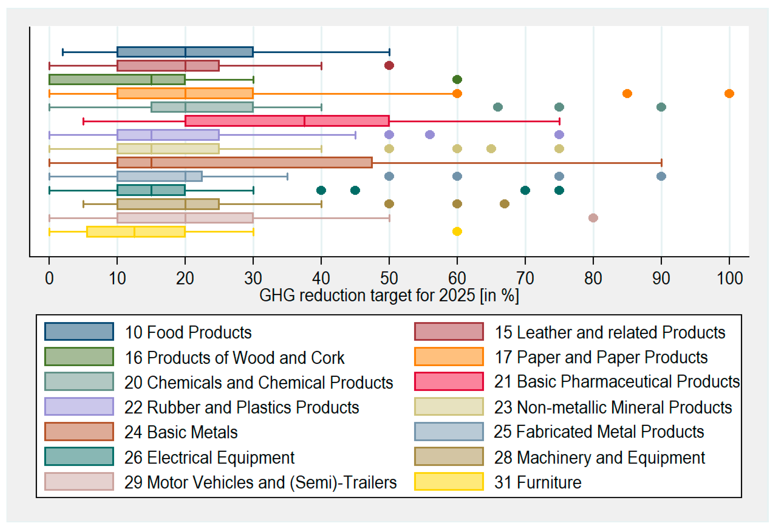Click the Leather and related Products swatch
Viewport: 776px width, 532px height.
click(x=449, y=331)
